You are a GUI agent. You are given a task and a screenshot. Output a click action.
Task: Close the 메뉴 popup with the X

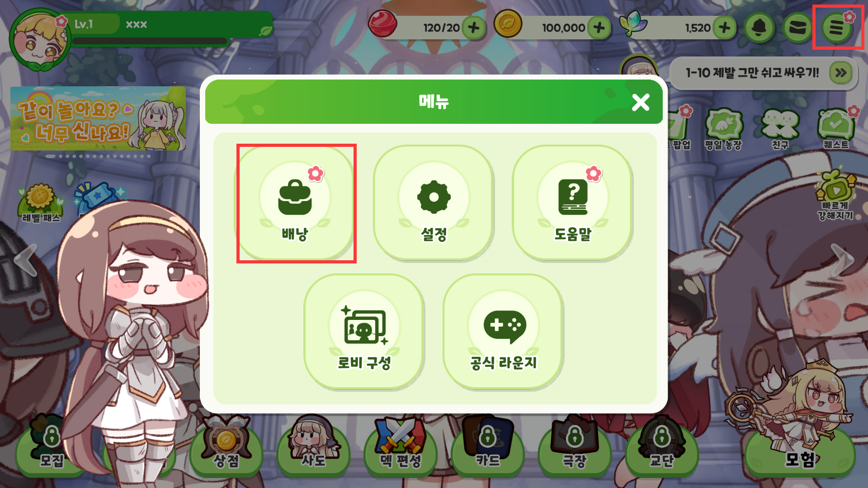(x=641, y=103)
